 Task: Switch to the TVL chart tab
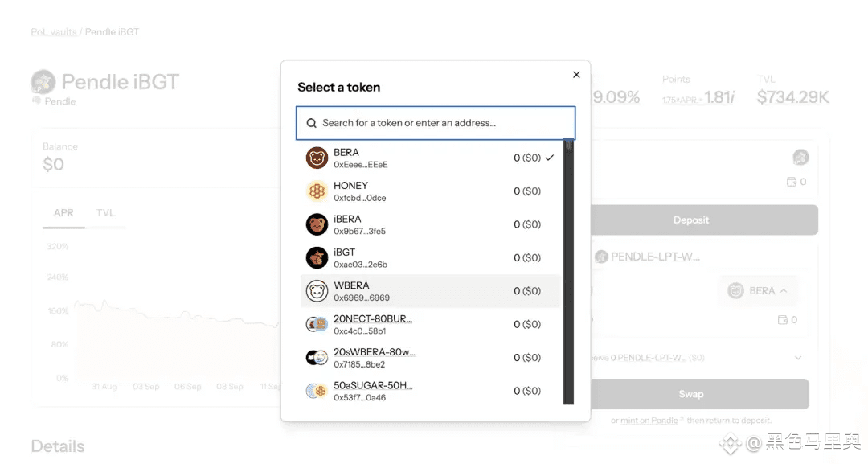(105, 213)
